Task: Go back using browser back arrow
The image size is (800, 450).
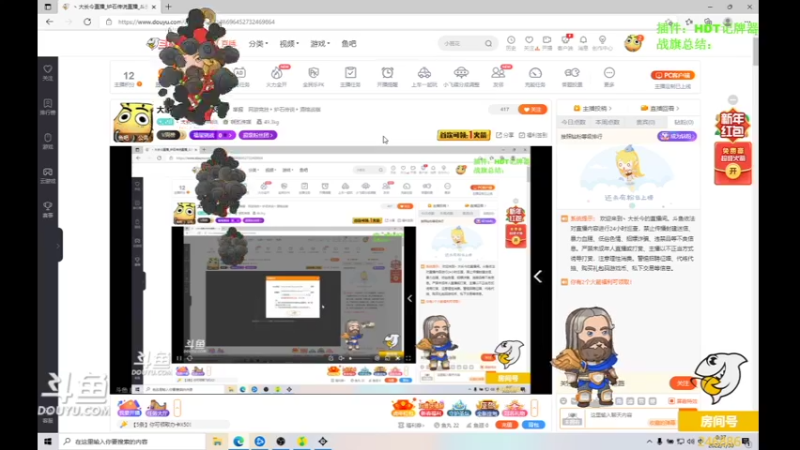Action: click(x=49, y=22)
